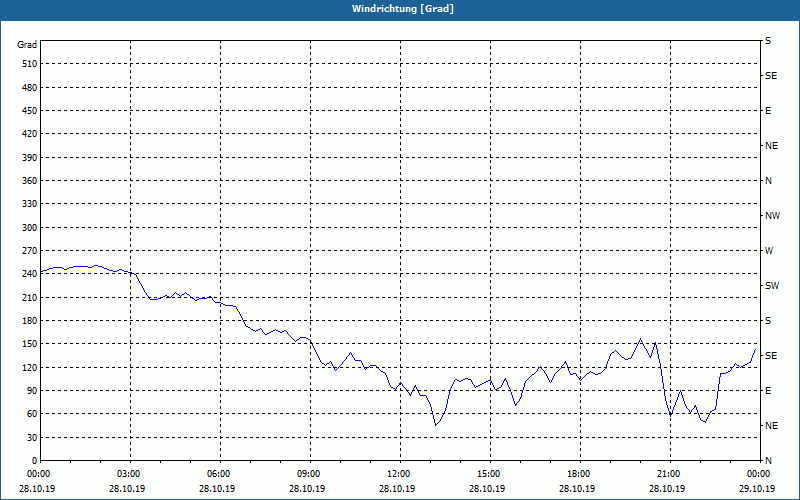Click the 21:00 time axis label
Viewport: 800px width, 500px height.
669,473
